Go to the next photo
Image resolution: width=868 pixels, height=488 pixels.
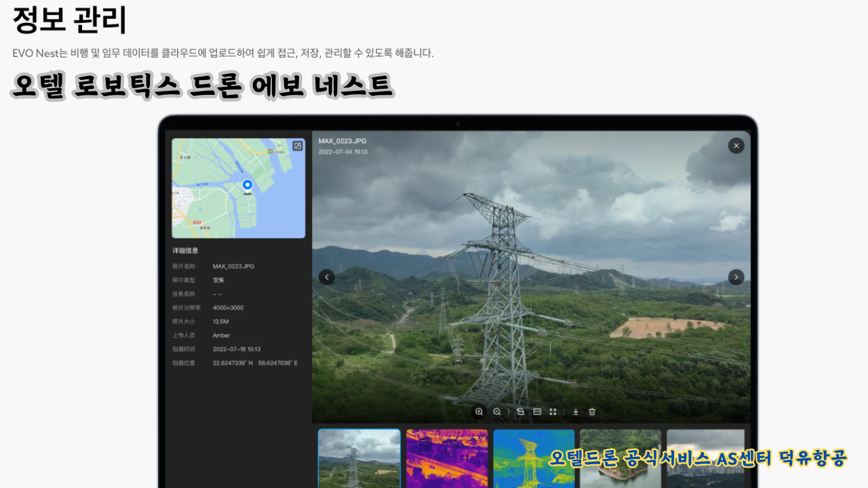736,277
